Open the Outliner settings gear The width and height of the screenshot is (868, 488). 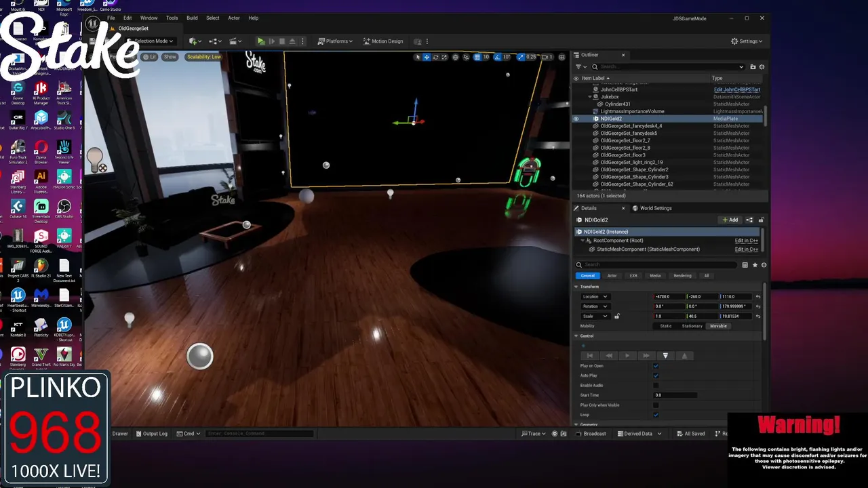point(762,67)
